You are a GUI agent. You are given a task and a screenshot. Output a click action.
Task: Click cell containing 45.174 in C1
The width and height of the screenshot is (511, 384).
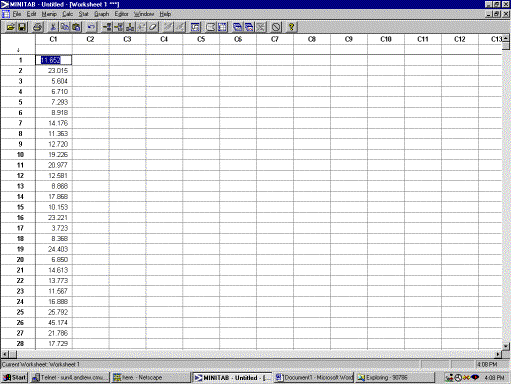coord(54,323)
